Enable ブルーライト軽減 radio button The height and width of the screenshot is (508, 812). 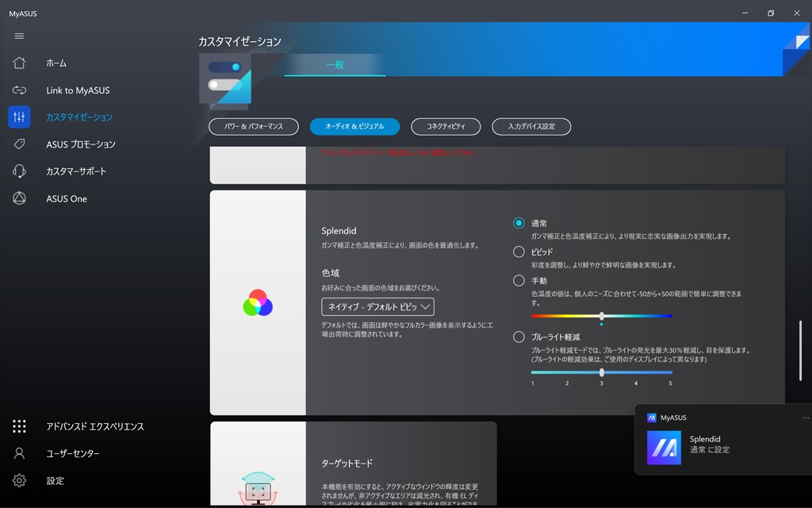tap(519, 337)
